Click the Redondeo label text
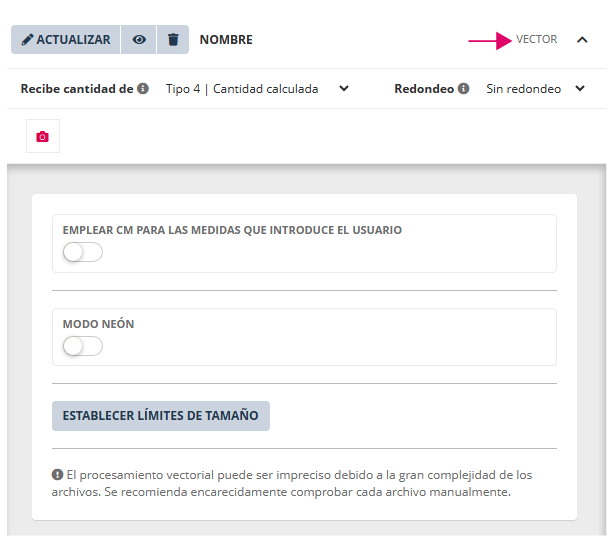This screenshot has height=546, width=615. point(424,89)
